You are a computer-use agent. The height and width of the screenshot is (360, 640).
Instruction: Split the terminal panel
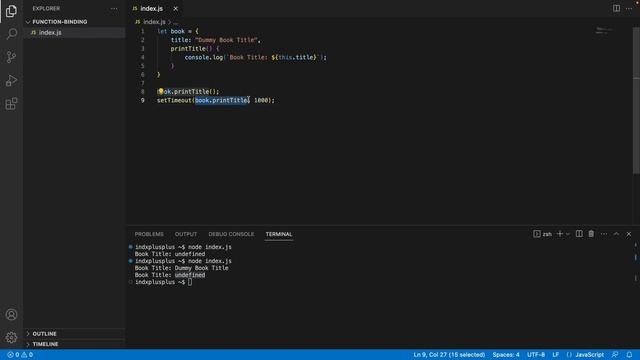[x=579, y=234]
